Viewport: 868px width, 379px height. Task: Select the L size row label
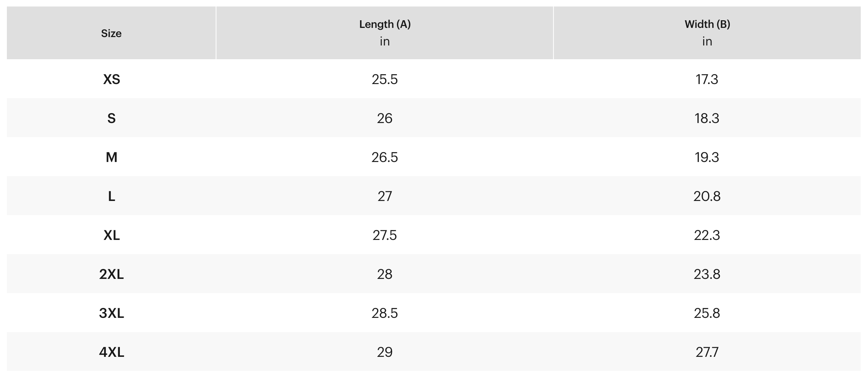pos(111,196)
